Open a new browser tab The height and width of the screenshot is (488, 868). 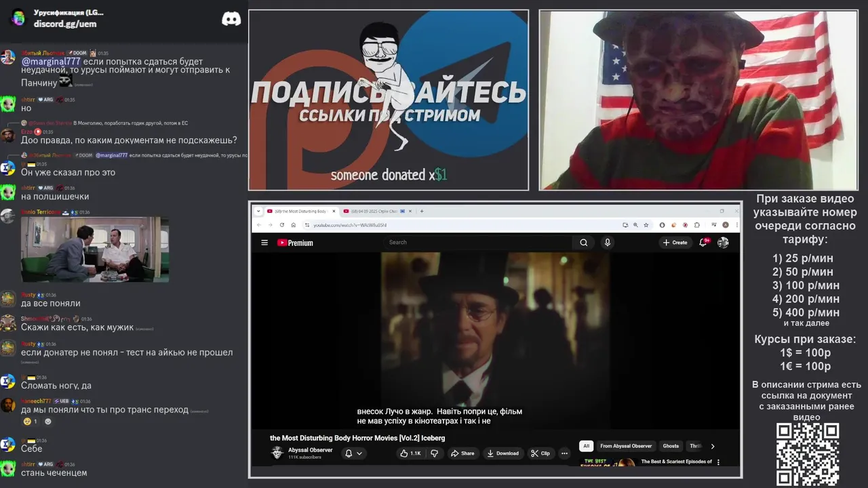tap(422, 211)
